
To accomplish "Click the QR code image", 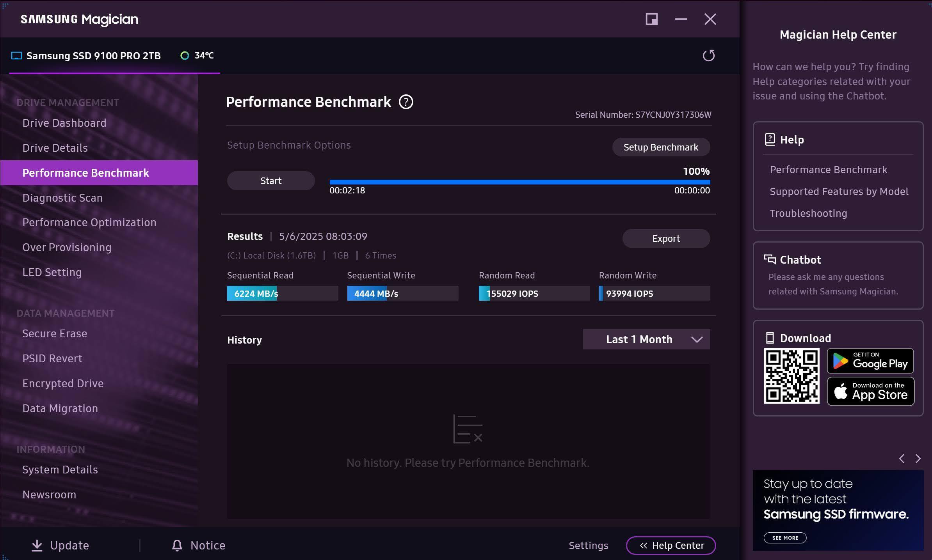I will 791,376.
